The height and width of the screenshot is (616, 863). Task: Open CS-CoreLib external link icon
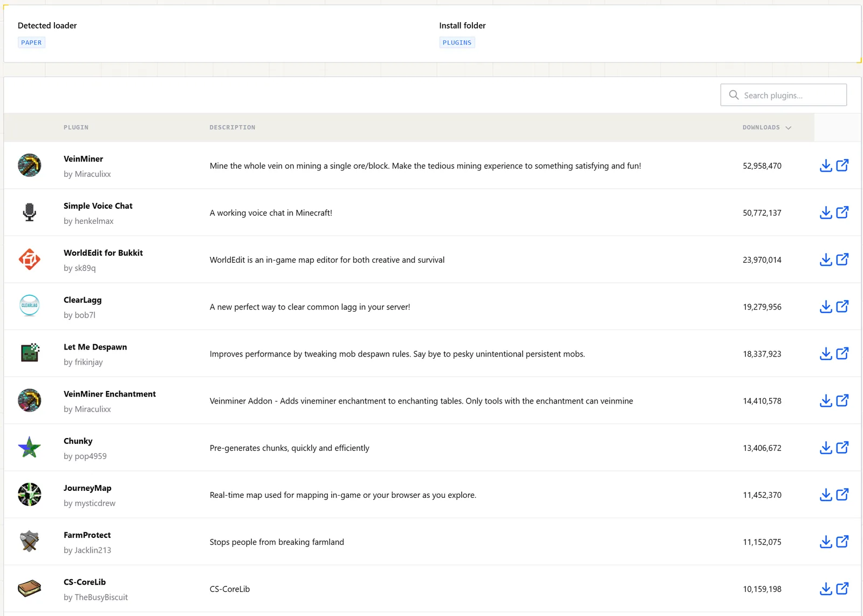843,588
